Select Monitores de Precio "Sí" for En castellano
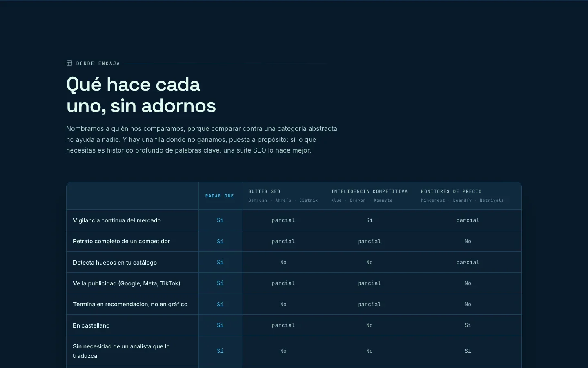Viewport: 588px width, 368px height. 468,325
